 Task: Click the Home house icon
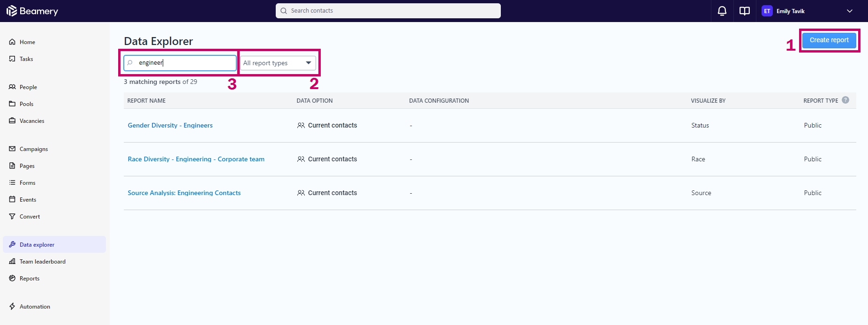[12, 42]
